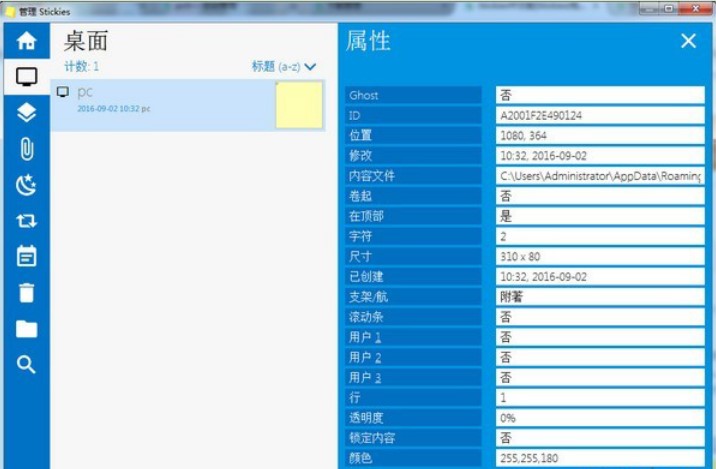Open the 标题 (a-z) sort dropdown
The height and width of the screenshot is (469, 716).
[x=284, y=67]
